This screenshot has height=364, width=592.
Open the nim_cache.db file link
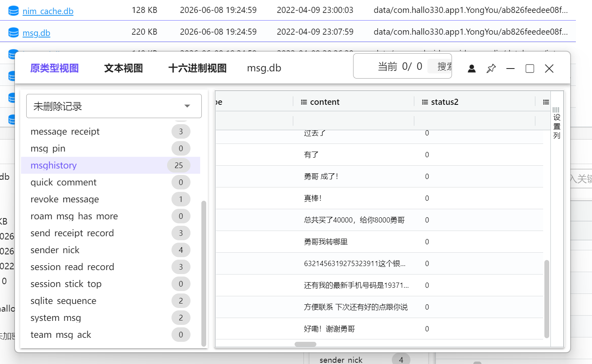(x=48, y=11)
